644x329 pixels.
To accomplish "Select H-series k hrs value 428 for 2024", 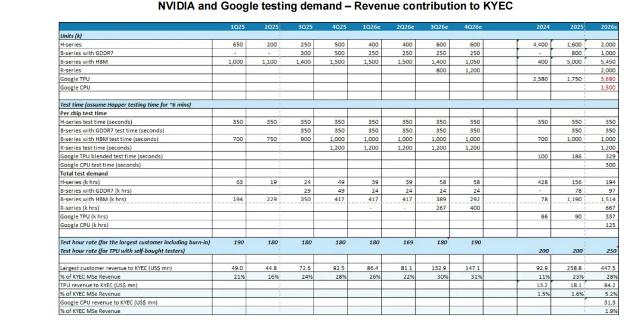I will coord(543,182).
